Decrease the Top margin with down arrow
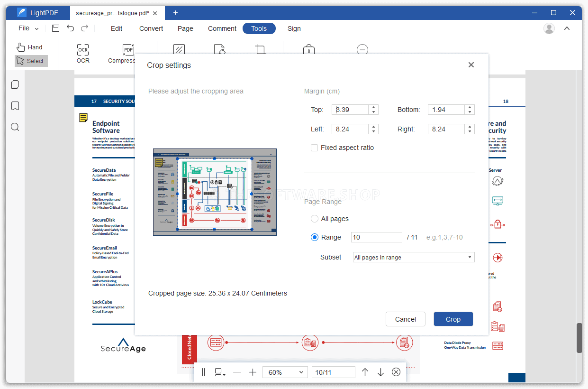The width and height of the screenshot is (588, 389). coord(374,112)
